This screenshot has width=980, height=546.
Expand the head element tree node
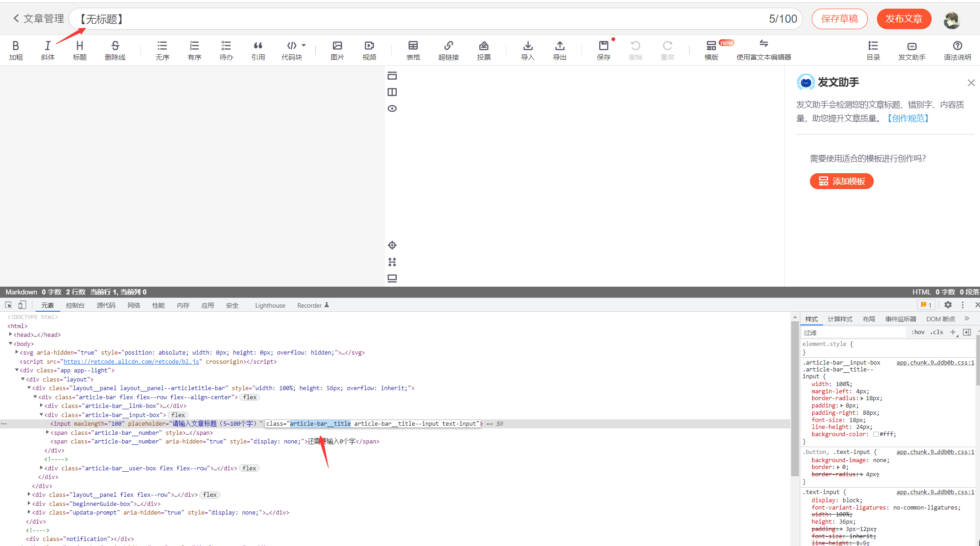pos(10,335)
